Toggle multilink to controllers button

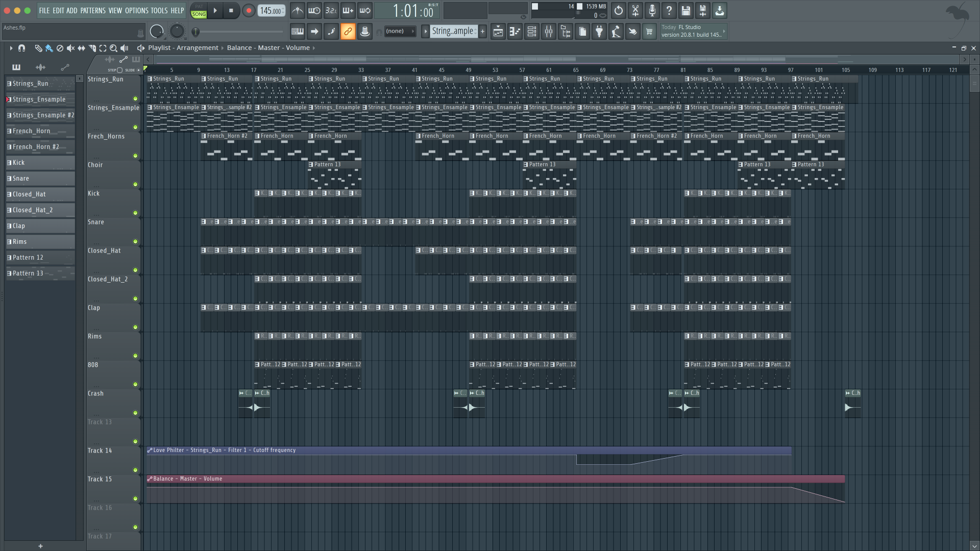pos(348,32)
